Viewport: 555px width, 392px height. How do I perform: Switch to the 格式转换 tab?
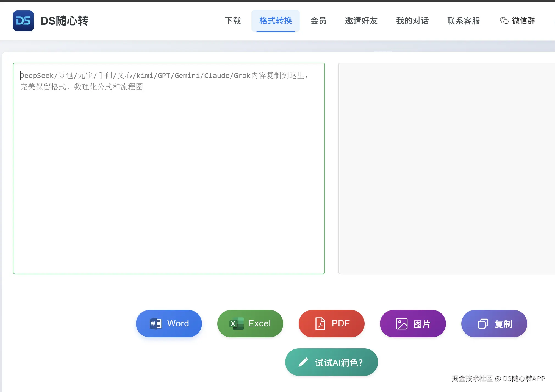tap(276, 21)
